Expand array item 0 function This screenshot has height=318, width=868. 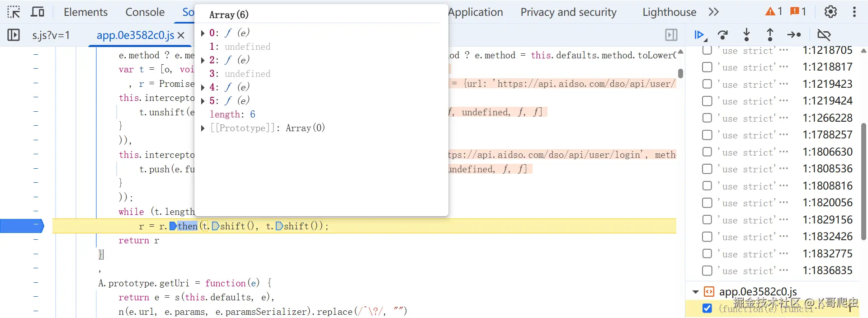point(203,33)
